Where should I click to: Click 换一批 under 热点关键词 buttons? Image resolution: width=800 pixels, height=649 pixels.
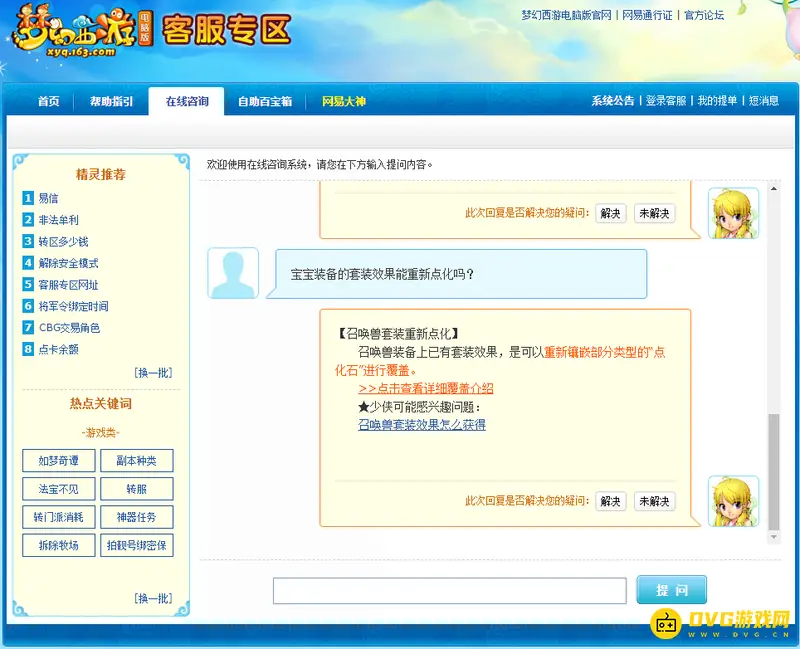pyautogui.click(x=153, y=598)
